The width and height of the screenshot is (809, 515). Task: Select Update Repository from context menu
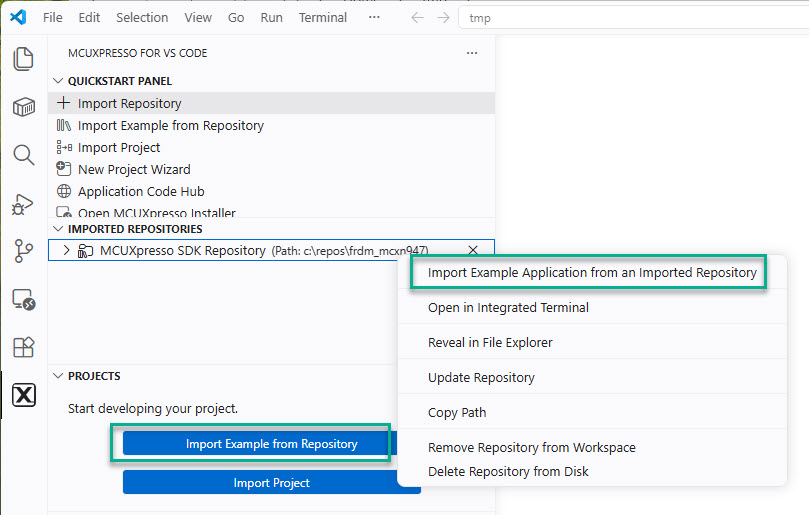pyautogui.click(x=481, y=377)
